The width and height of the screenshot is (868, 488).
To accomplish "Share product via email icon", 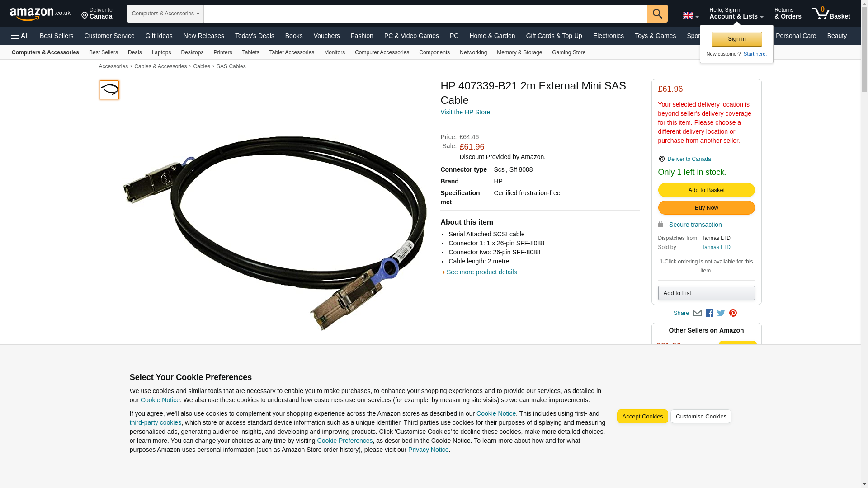I will [x=697, y=313].
